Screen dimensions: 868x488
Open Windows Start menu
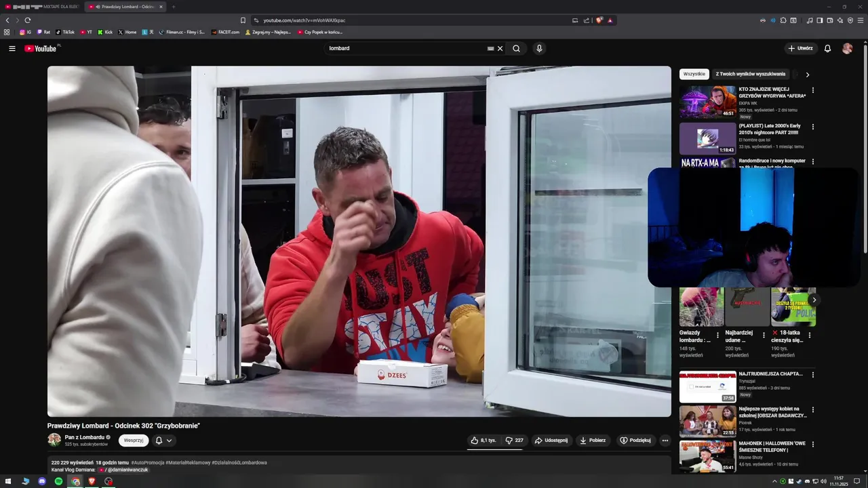point(8,481)
